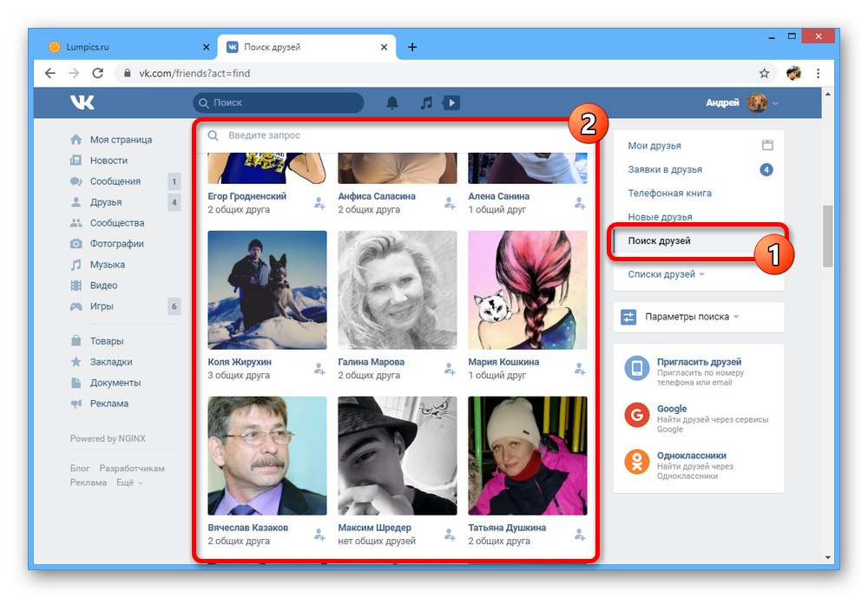The height and width of the screenshot is (598, 868).
Task: Open Фотографии in sidebar
Action: point(117,244)
